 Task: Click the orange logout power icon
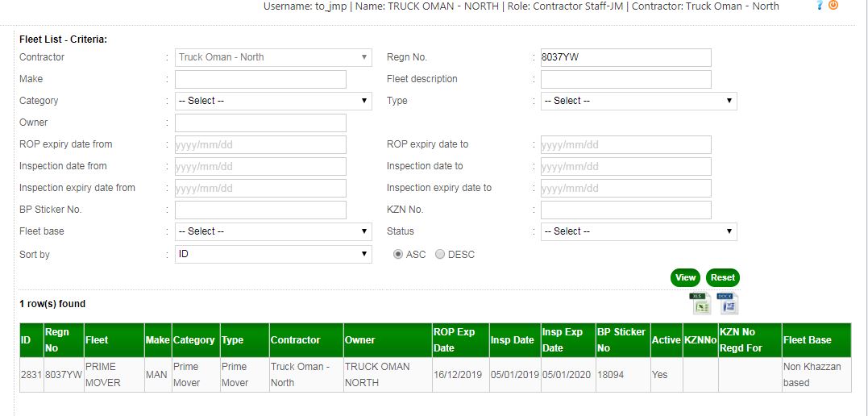[833, 6]
